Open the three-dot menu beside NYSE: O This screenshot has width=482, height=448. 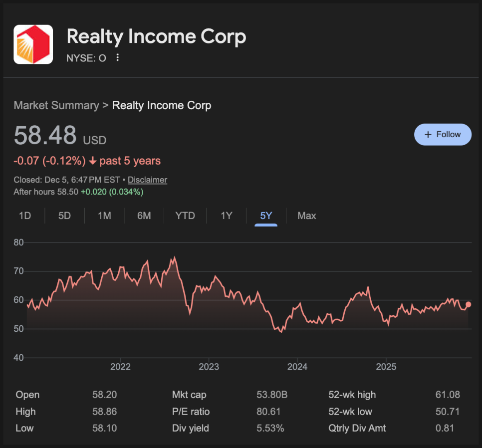tap(118, 58)
